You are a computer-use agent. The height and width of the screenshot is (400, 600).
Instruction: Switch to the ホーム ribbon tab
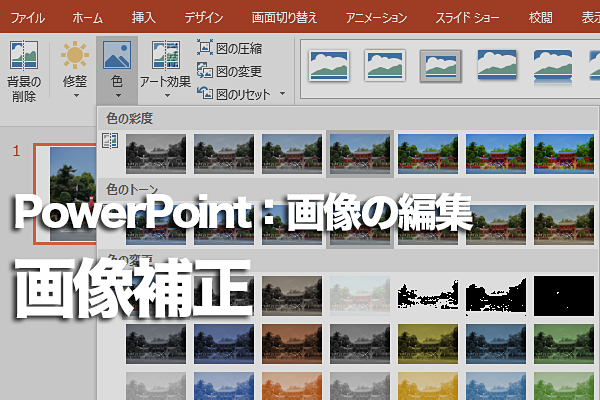click(x=88, y=18)
